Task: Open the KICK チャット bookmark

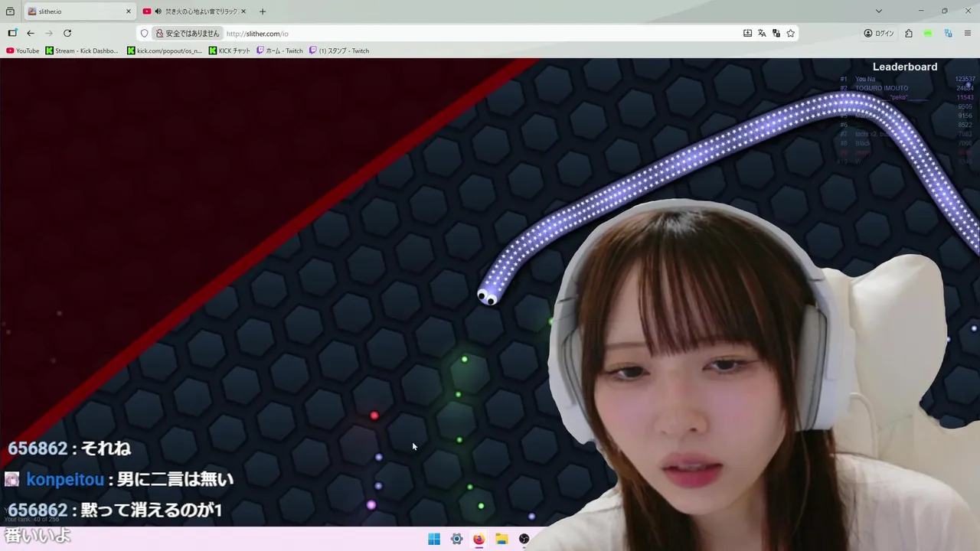Action: 230,51
